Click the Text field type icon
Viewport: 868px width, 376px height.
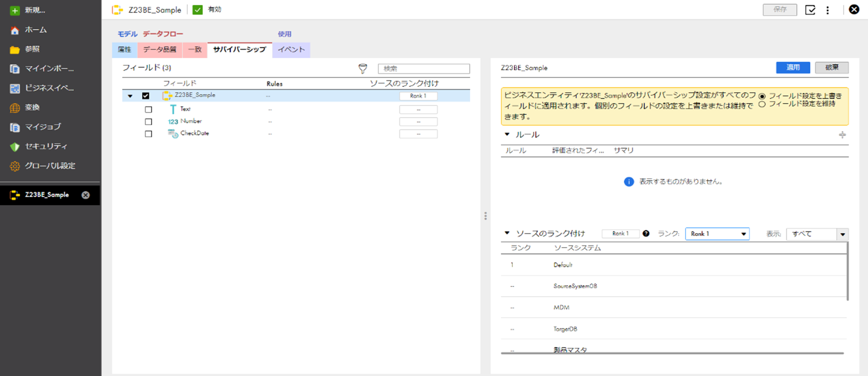pyautogui.click(x=173, y=110)
